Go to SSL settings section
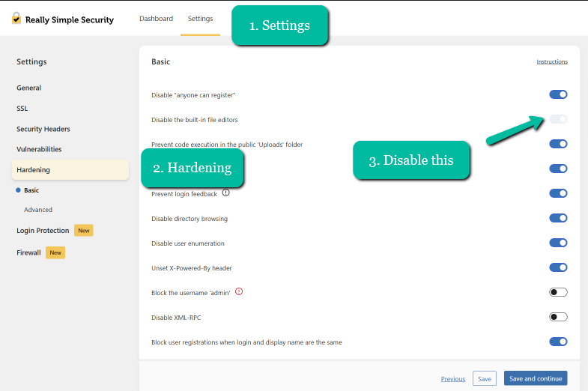Screen dimensions: 588x391 tap(22, 109)
